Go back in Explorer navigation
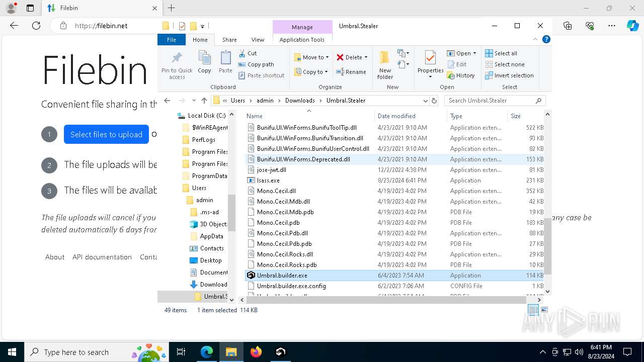 [167, 101]
